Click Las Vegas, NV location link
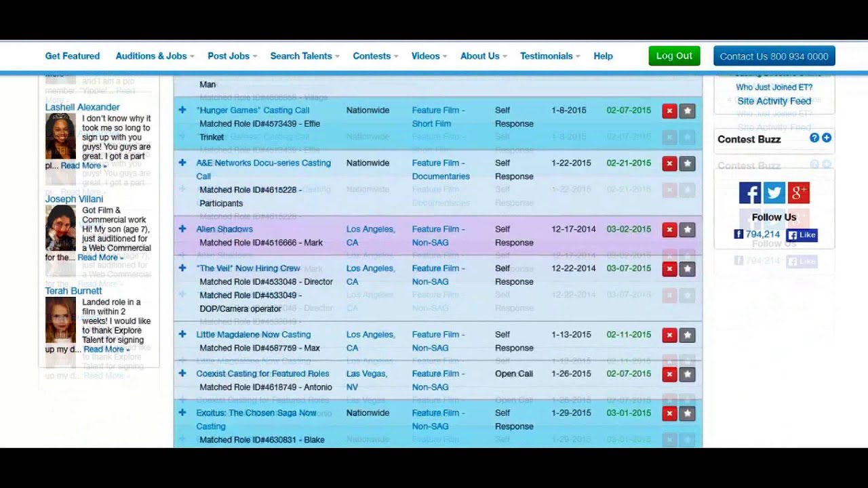Image resolution: width=868 pixels, height=488 pixels. 367,380
